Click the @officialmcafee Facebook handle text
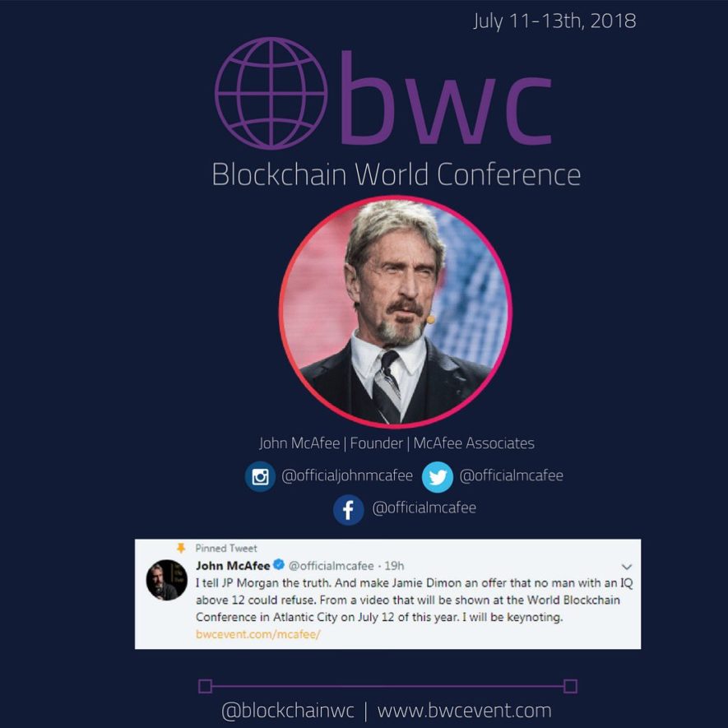Screen dimensions: 728x728 click(424, 508)
